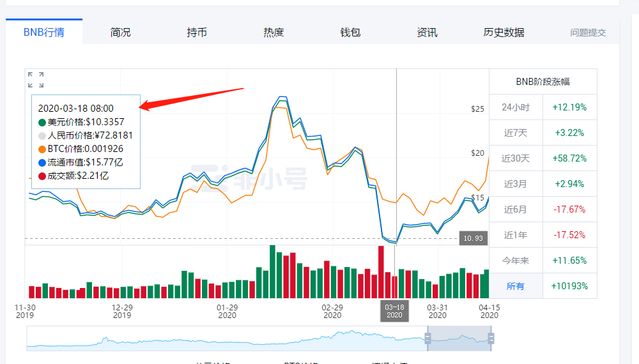Grab the right range slider handle
Image resolution: width=639 pixels, height=364 pixels.
(491, 338)
